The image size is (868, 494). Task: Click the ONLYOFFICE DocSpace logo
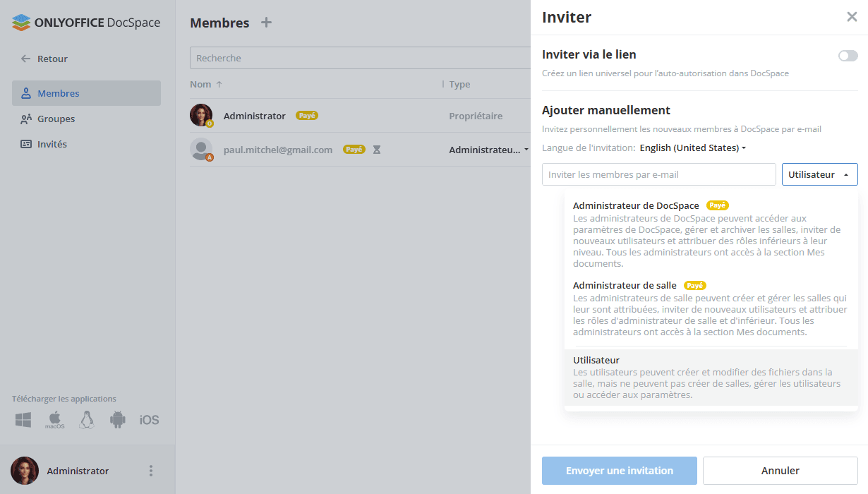coord(85,22)
